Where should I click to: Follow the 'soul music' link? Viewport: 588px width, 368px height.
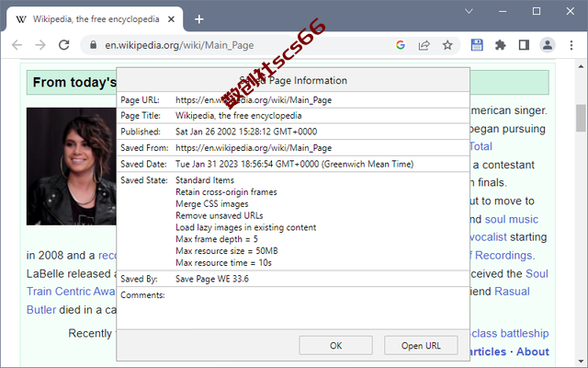(512, 219)
